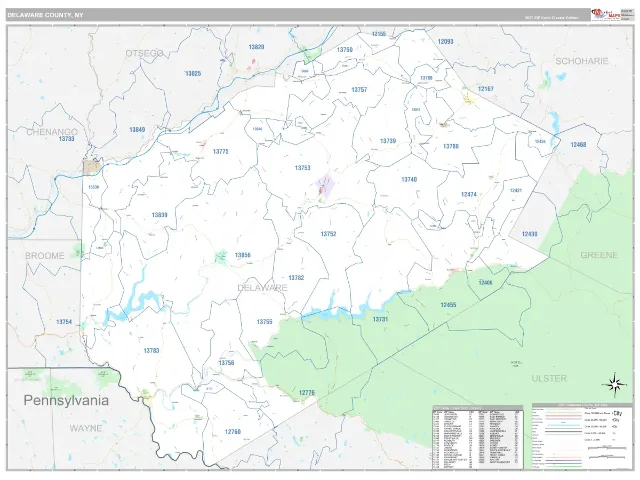This screenshot has height=480, width=640.
Task: Click ZIP code label 13739
Action: [x=388, y=141]
